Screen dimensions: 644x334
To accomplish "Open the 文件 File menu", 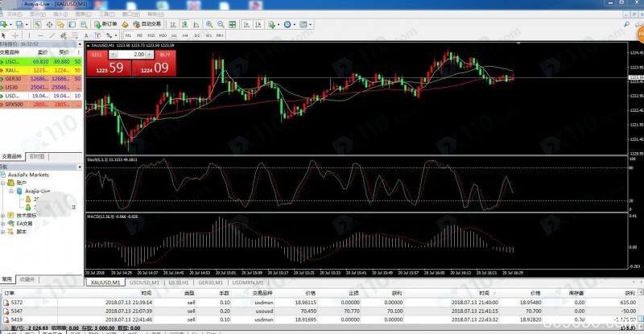I will (13, 14).
